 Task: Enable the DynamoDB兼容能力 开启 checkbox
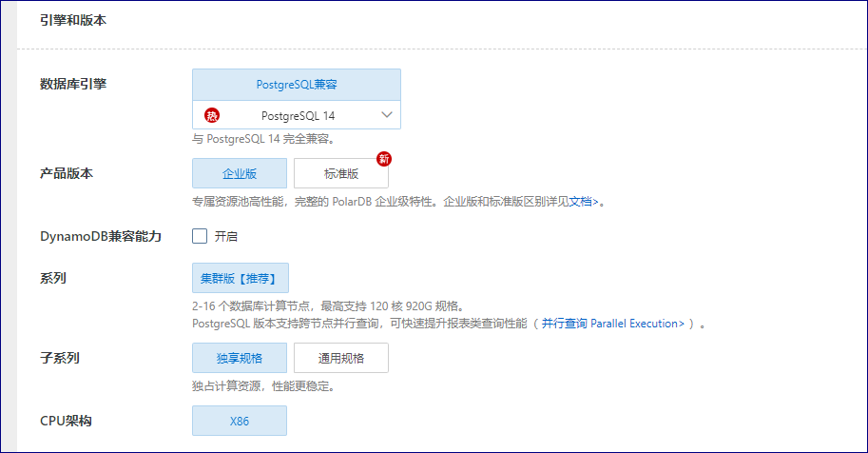200,236
